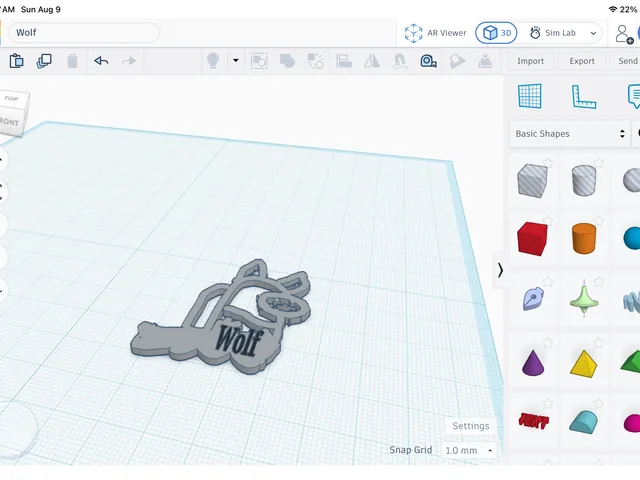Screen dimensions: 640x480
Task: Open the Snap Grid value dropdown
Action: (469, 450)
